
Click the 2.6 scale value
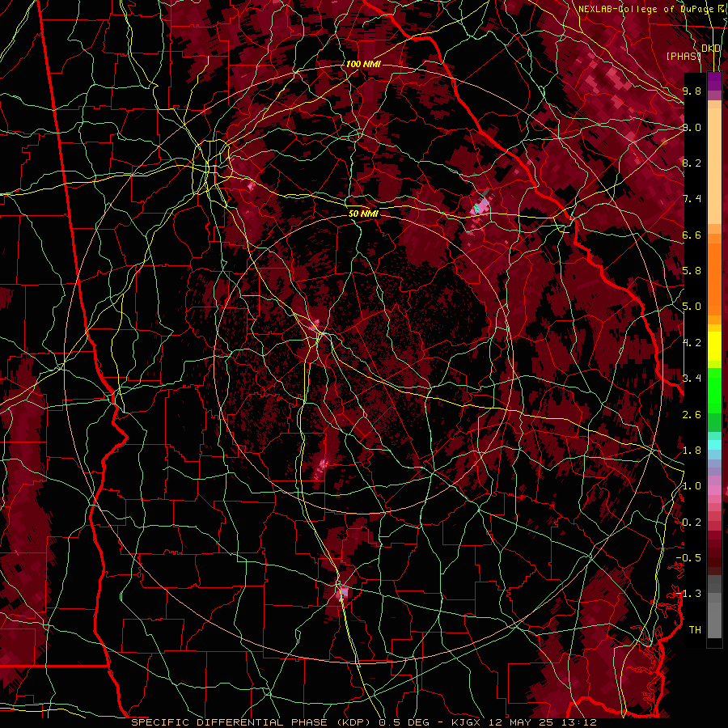coord(692,415)
